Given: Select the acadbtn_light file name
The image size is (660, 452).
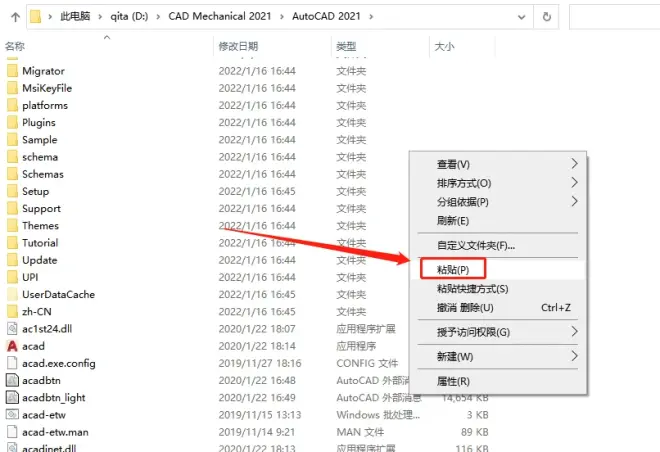Looking at the screenshot, I should [54, 398].
